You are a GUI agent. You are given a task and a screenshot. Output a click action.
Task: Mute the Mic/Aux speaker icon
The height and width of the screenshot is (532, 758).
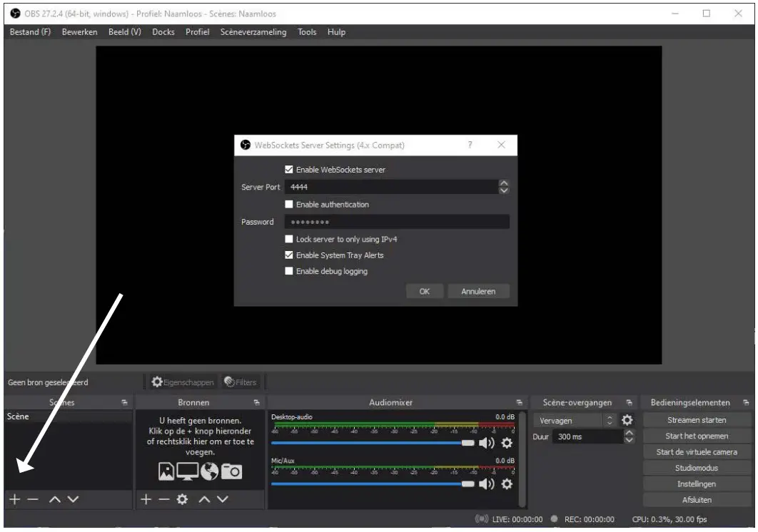486,484
